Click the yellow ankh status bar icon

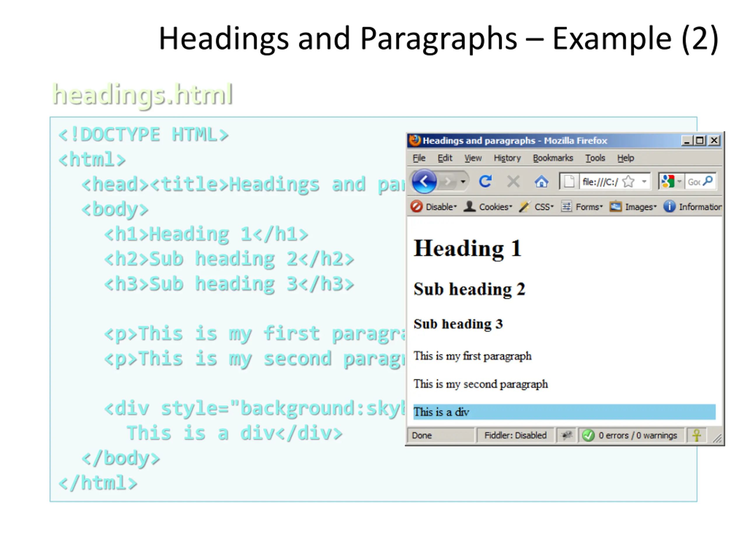point(696,435)
